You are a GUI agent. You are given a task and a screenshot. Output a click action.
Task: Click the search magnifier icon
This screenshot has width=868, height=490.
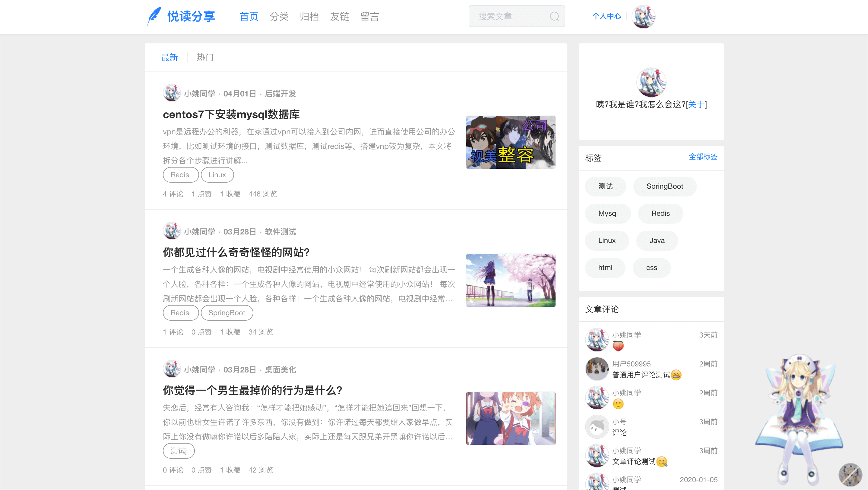(x=554, y=16)
